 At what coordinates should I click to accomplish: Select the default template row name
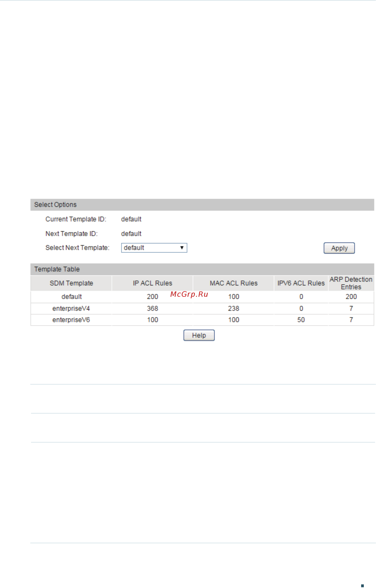pos(72,297)
